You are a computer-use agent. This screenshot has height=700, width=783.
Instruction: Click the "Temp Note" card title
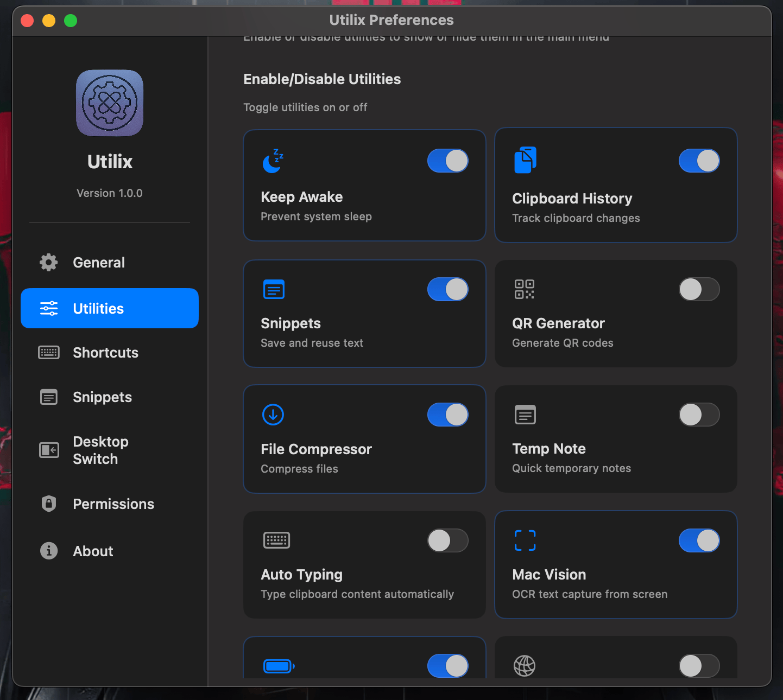click(549, 449)
